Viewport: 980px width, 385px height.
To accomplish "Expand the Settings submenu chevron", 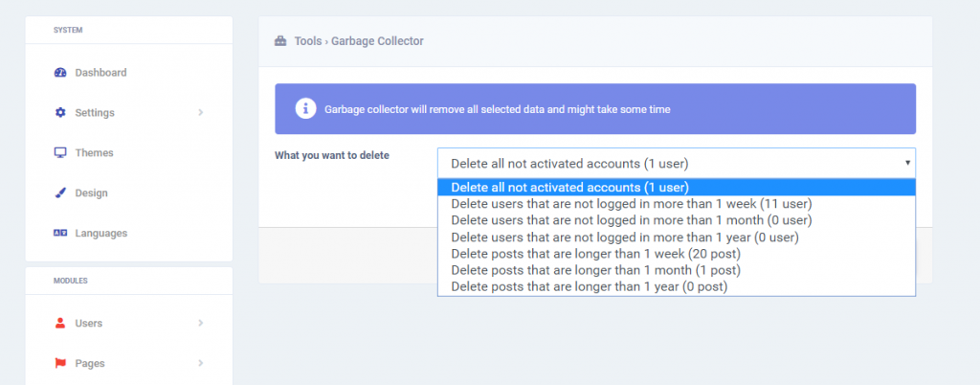I will [201, 112].
